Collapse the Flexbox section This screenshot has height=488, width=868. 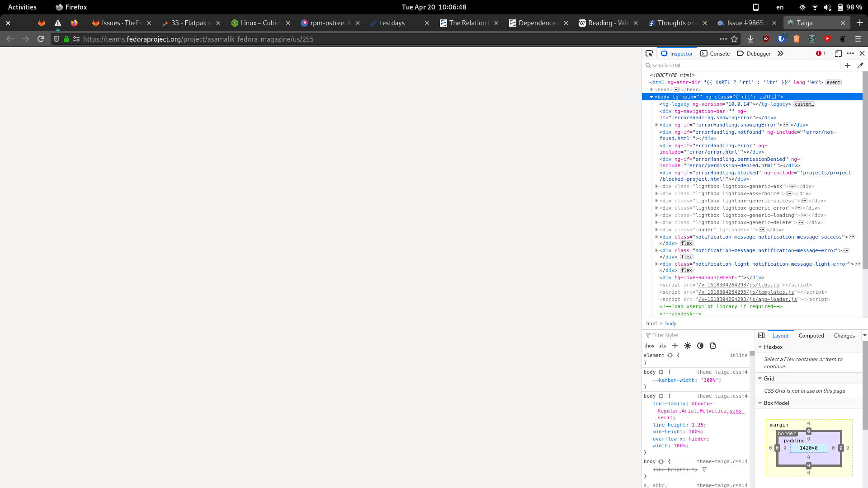760,347
